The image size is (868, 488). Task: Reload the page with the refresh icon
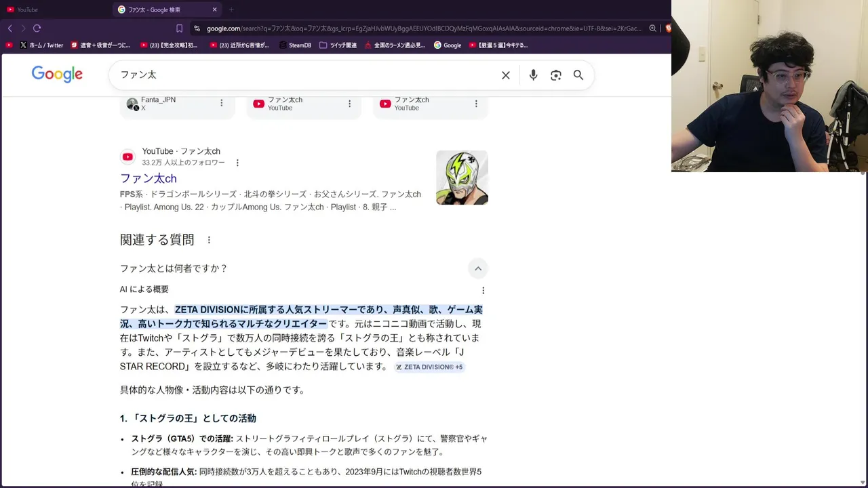pyautogui.click(x=37, y=28)
